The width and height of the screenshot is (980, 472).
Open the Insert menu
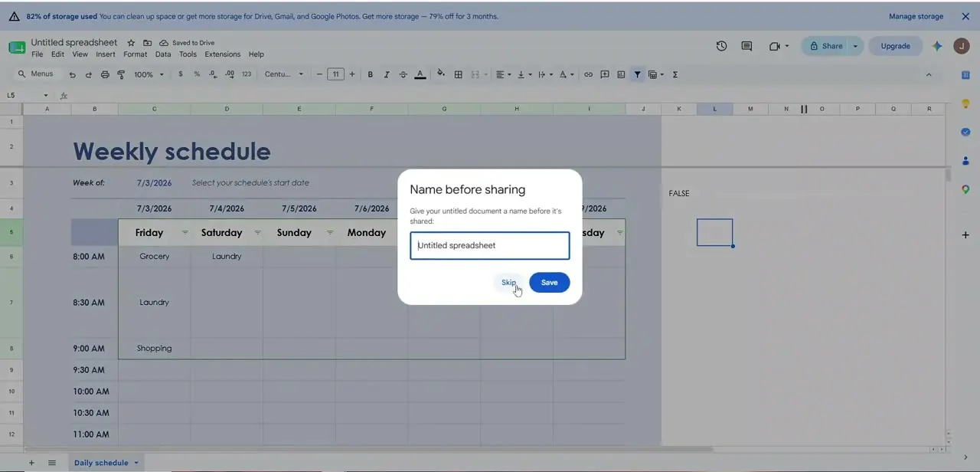(x=106, y=54)
